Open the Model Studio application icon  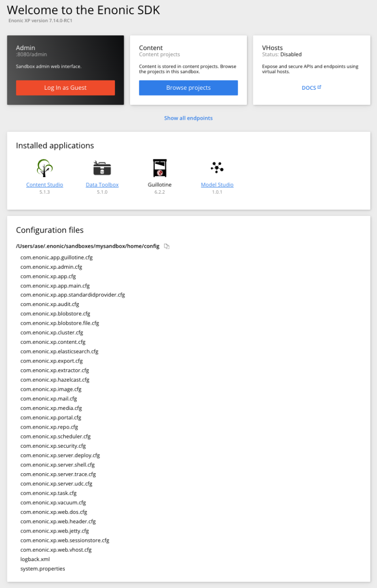tap(217, 168)
